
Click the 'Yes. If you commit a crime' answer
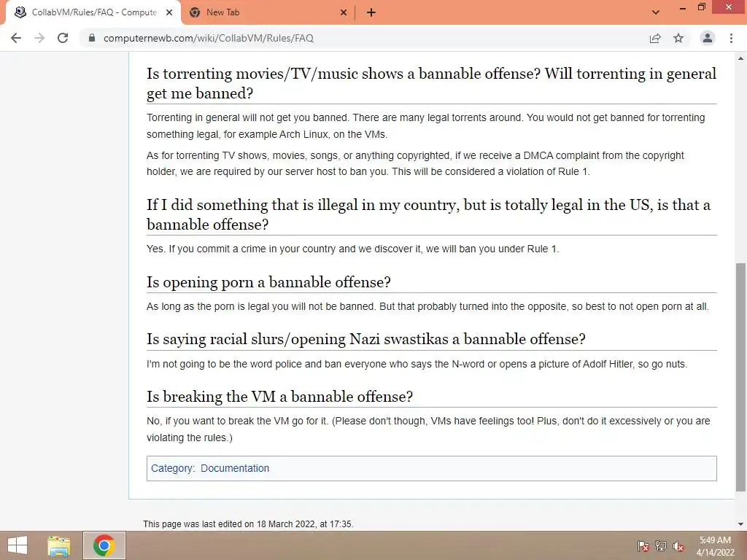click(352, 249)
